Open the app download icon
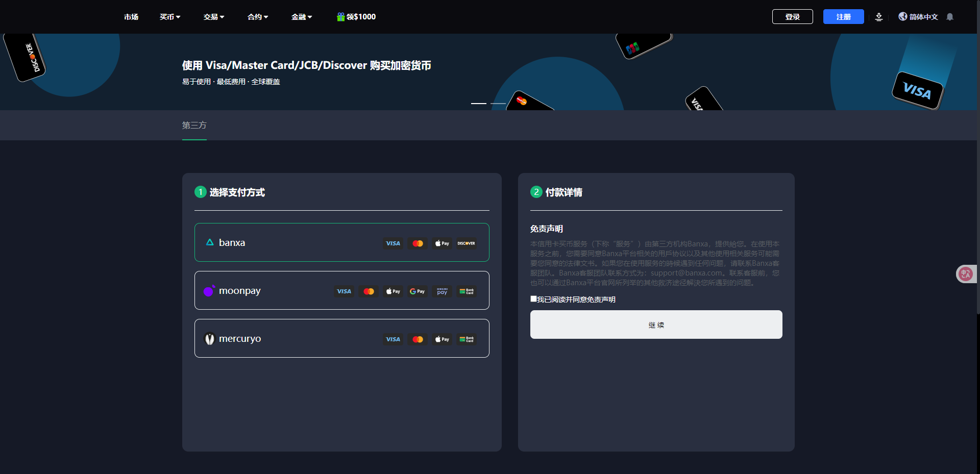Screen dimensions: 980x474 [x=878, y=17]
